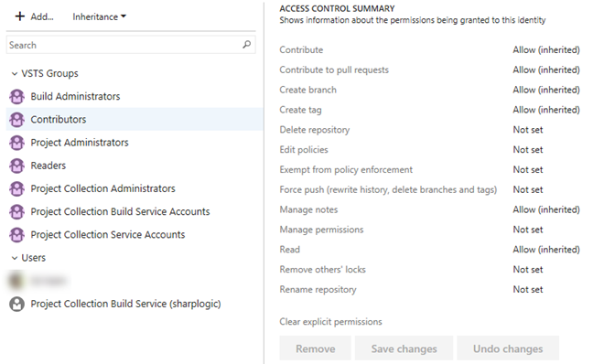Click Project Collection Service Accounts icon

tap(17, 235)
